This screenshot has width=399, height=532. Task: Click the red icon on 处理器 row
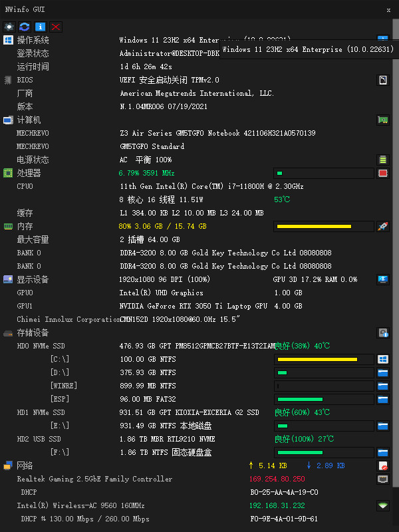383,173
